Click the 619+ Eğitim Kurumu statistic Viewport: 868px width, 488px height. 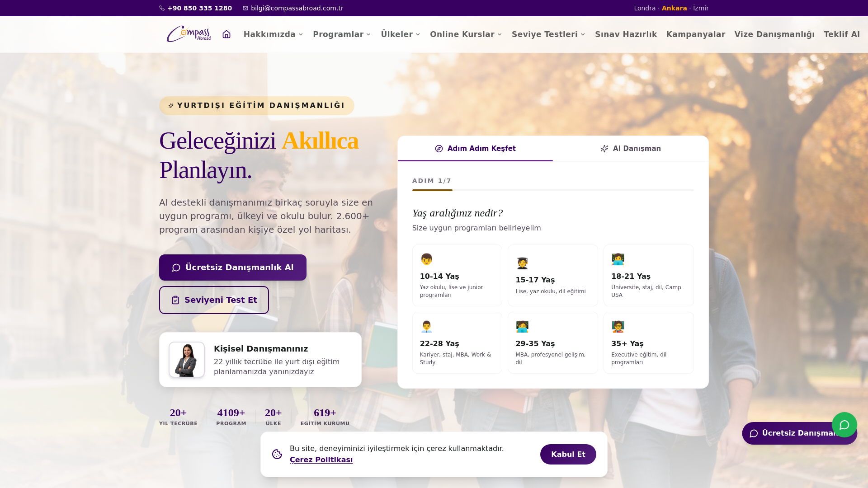[x=325, y=417]
